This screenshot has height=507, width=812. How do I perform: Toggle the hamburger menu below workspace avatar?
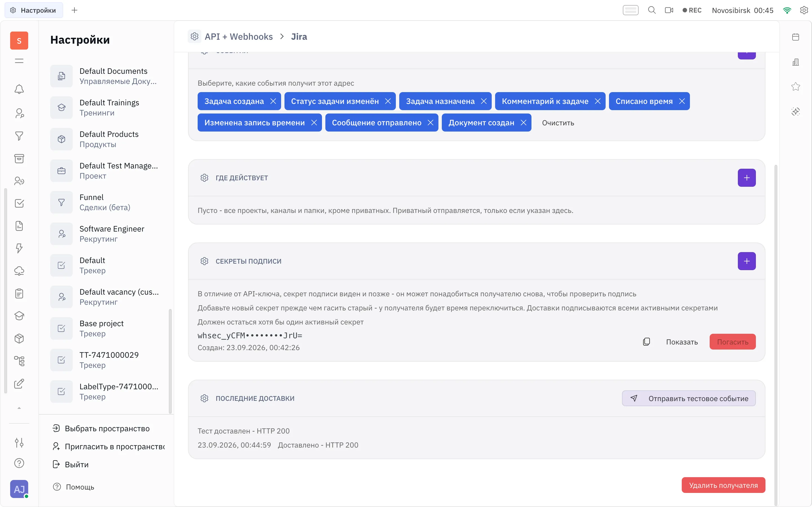click(x=19, y=61)
